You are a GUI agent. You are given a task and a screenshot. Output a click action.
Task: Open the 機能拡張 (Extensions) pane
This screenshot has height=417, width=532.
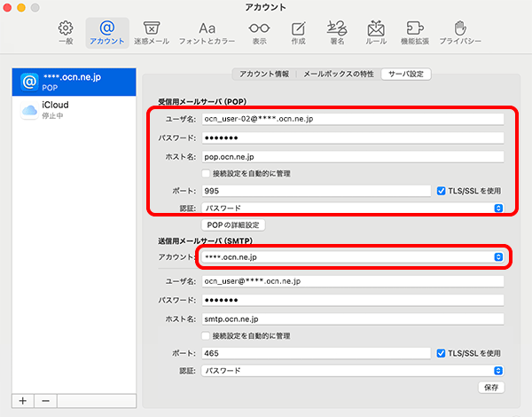415,33
